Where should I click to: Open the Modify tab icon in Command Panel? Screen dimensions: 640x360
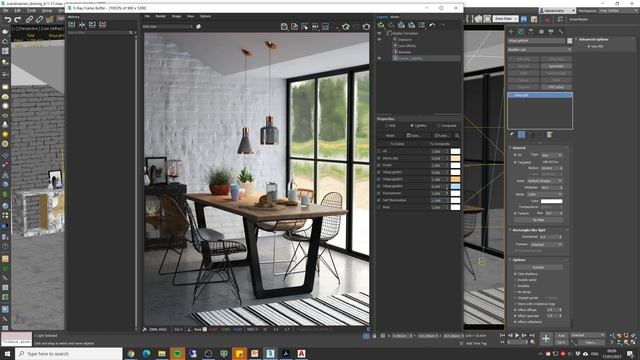click(x=521, y=31)
